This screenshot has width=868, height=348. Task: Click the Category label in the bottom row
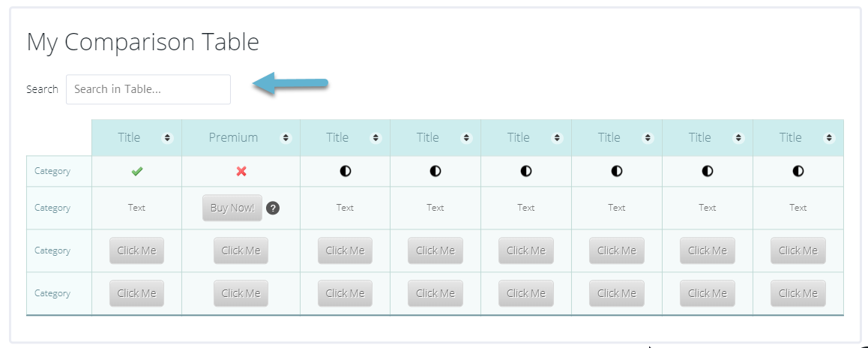coord(52,293)
